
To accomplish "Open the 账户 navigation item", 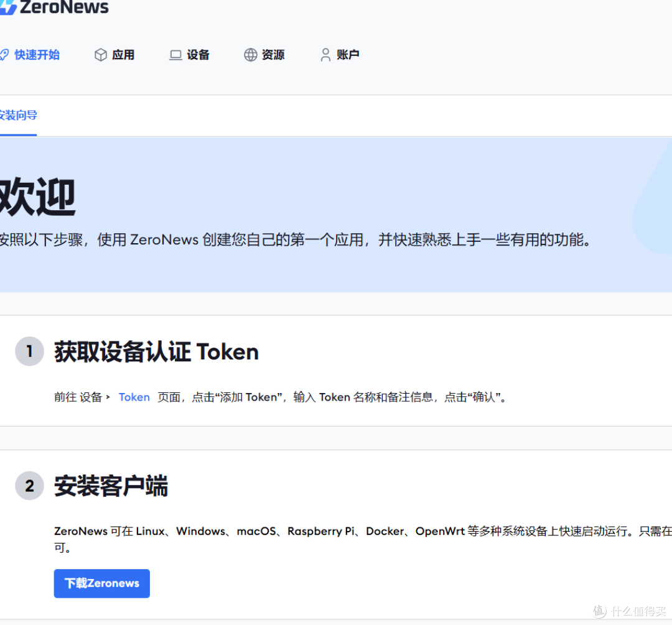I will [x=347, y=55].
